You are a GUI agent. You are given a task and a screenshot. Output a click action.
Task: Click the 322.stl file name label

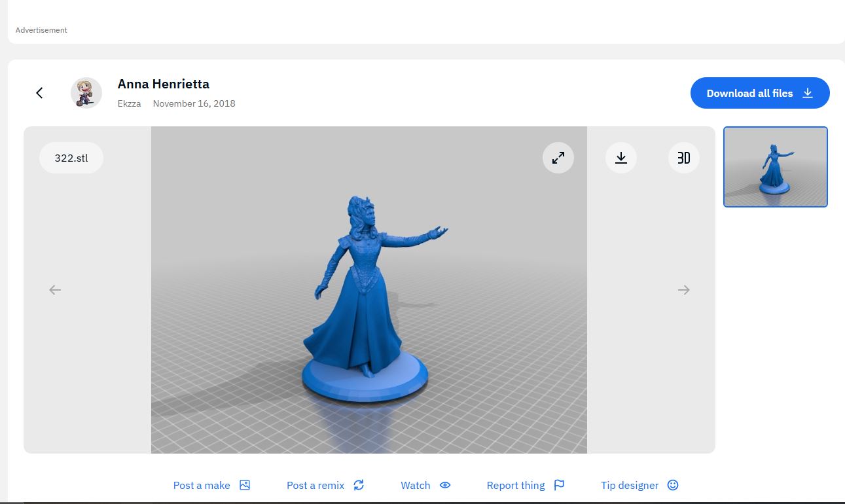71,158
